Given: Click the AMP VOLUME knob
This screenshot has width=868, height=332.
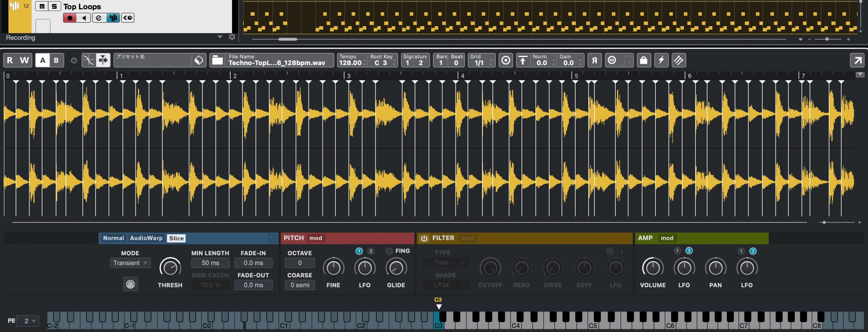Looking at the screenshot, I should point(653,268).
